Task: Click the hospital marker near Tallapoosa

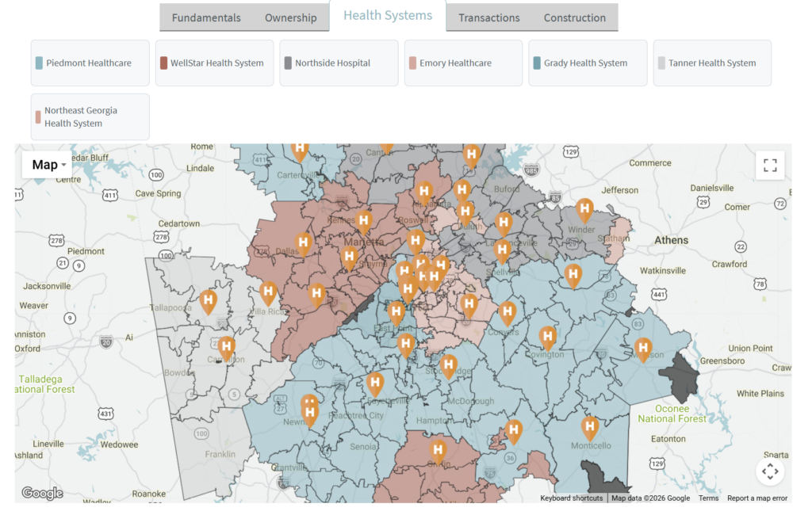Action: click(x=208, y=301)
